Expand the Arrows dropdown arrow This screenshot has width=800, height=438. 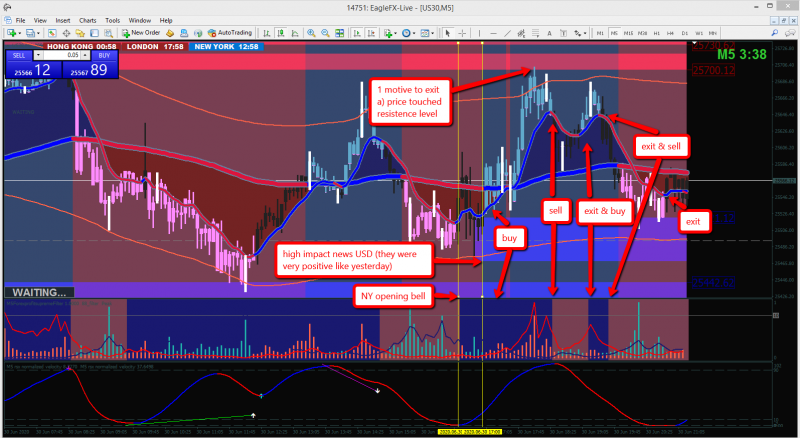[x=585, y=34]
